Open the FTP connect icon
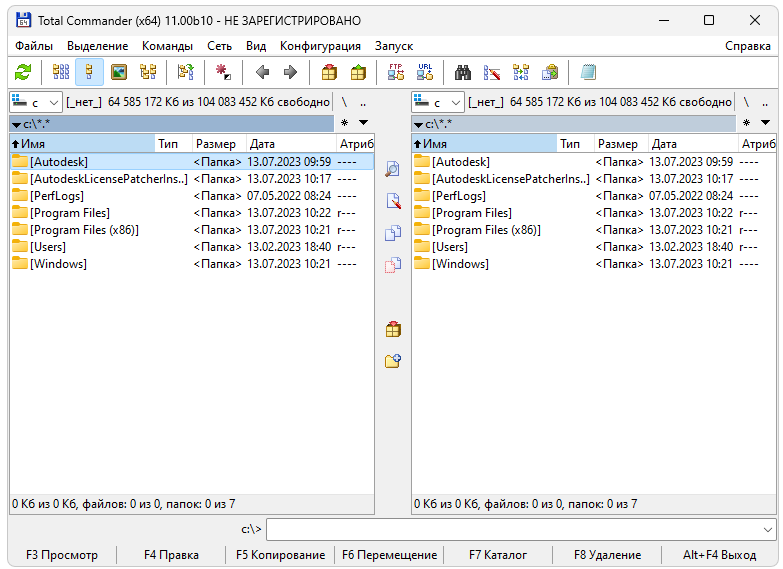783x569 pixels. point(396,72)
